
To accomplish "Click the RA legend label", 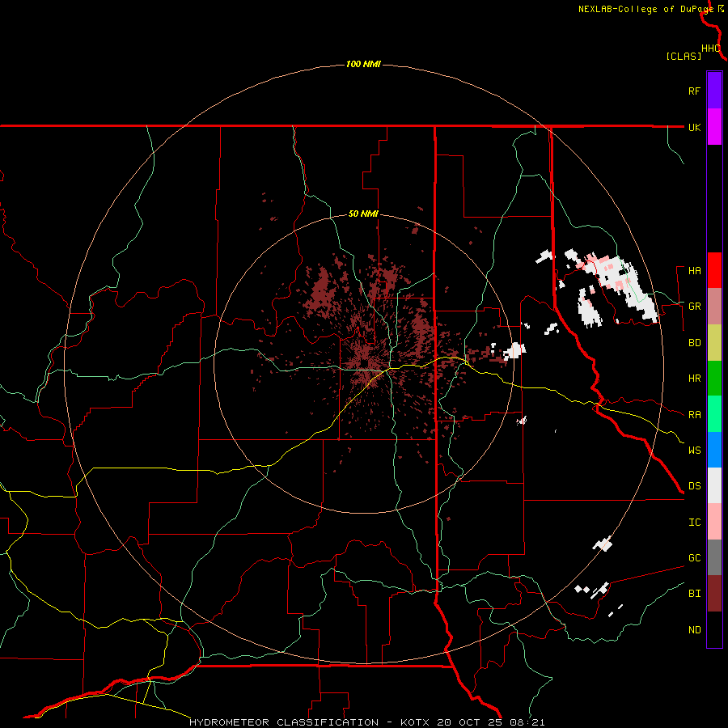I will click(x=695, y=415).
